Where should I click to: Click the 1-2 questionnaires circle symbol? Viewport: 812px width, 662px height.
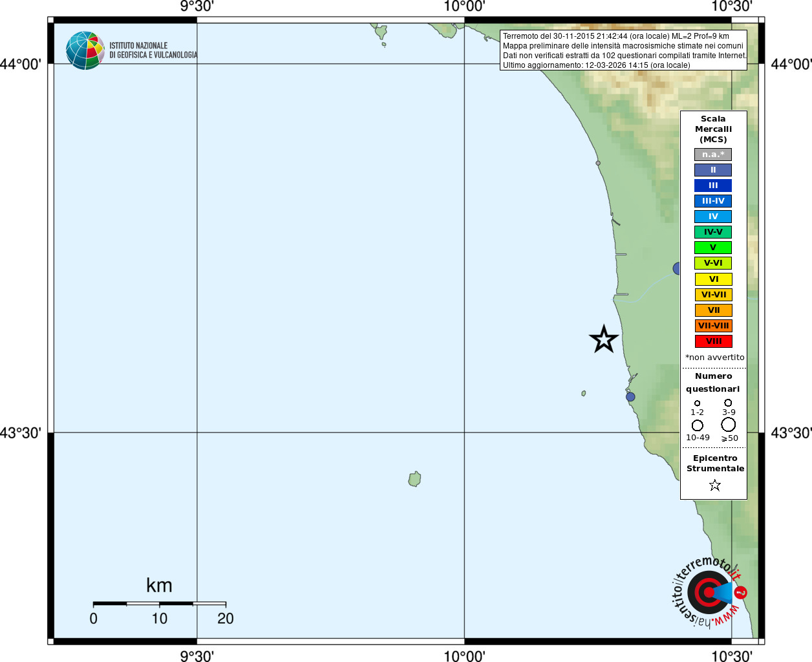pos(697,403)
